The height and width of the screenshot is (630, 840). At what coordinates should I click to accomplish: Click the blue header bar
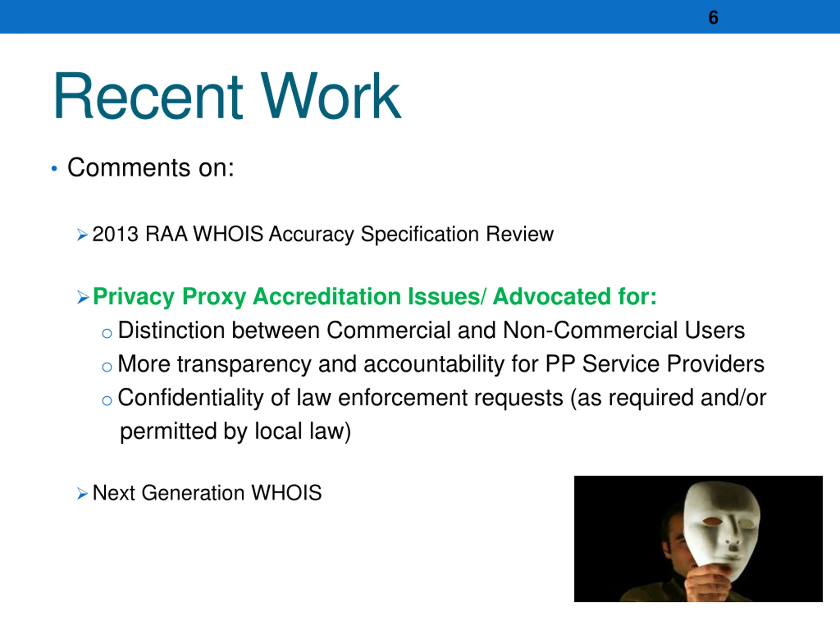420,17
